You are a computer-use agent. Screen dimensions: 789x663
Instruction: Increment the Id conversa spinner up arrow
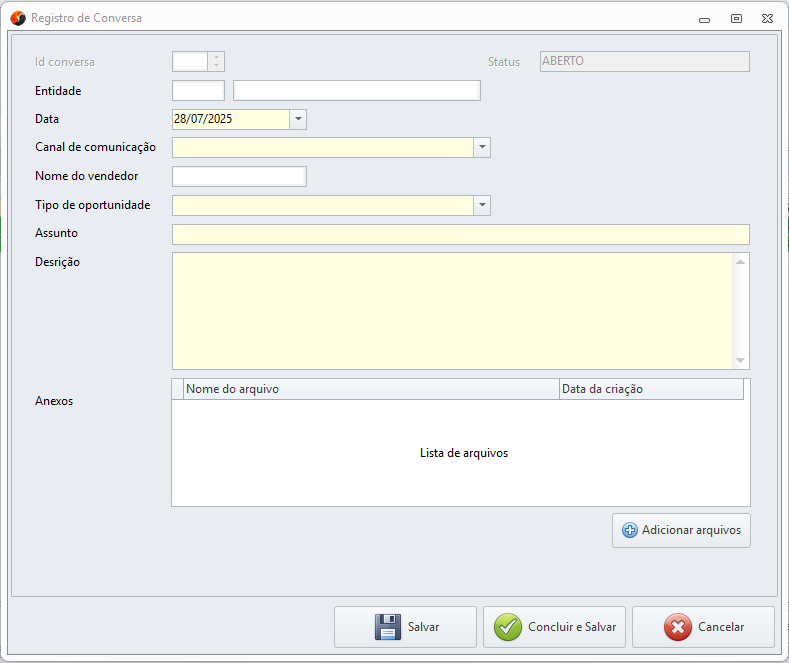(x=217, y=57)
